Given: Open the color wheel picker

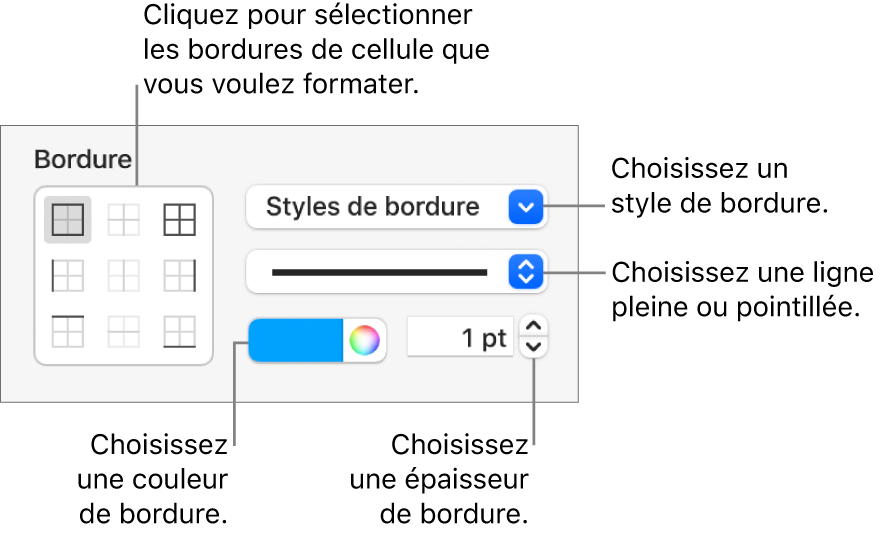Looking at the screenshot, I should click(x=364, y=340).
